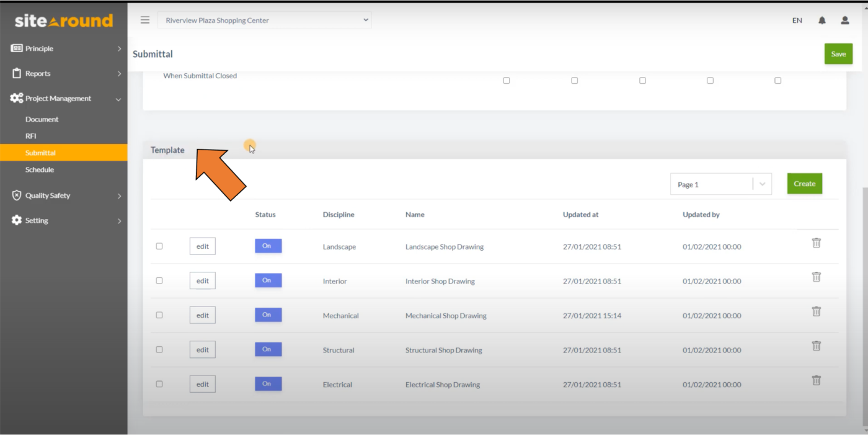Screen dimensions: 868x435
Task: Delete the Interior Shop Drawing template
Action: pyautogui.click(x=817, y=277)
